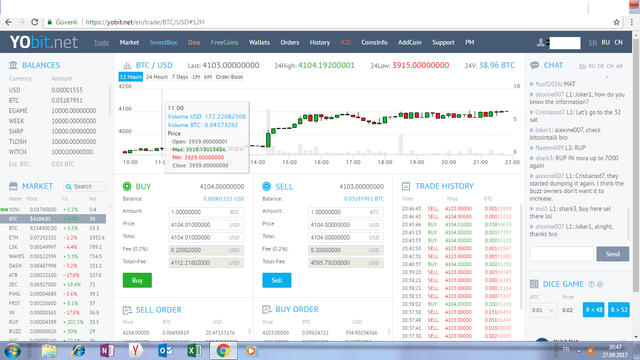The image size is (640, 360).
Task: Click the blue Sell circle icon
Action: (x=267, y=187)
